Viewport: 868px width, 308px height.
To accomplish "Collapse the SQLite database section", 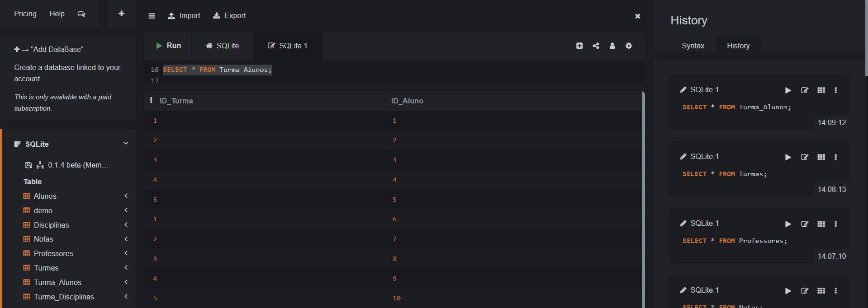I will (x=126, y=143).
